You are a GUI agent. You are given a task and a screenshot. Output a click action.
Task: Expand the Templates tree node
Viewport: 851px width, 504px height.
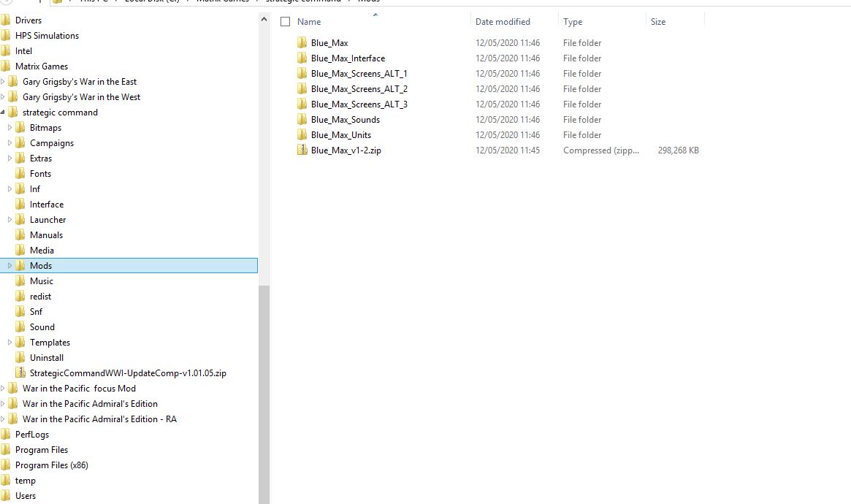pyautogui.click(x=9, y=343)
